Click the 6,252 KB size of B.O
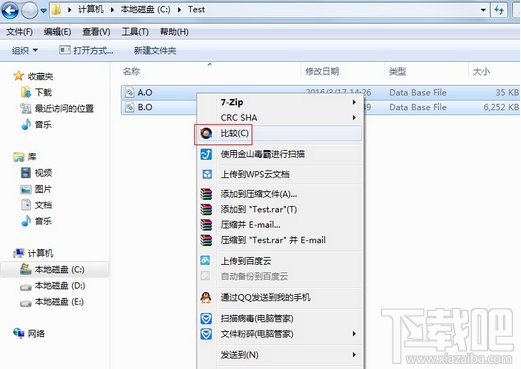The image size is (521, 369). point(501,107)
